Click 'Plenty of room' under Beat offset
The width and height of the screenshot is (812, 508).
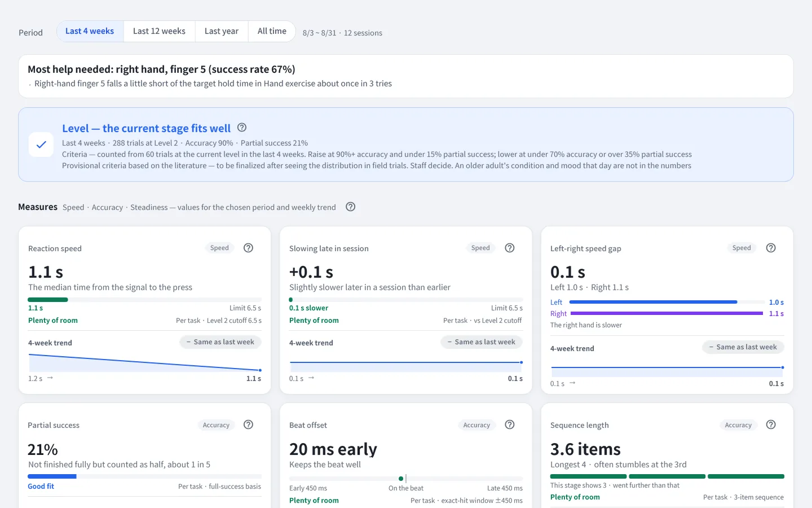coord(314,500)
